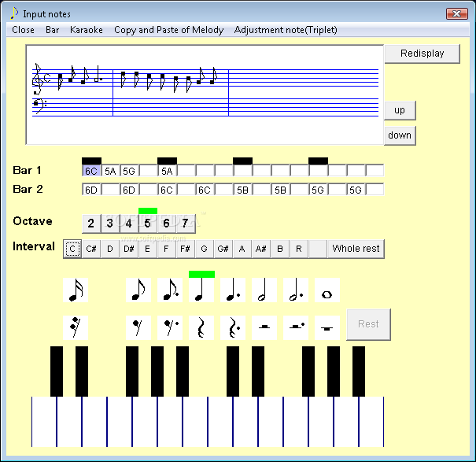
Task: Pick the A# interval button
Action: 260,249
